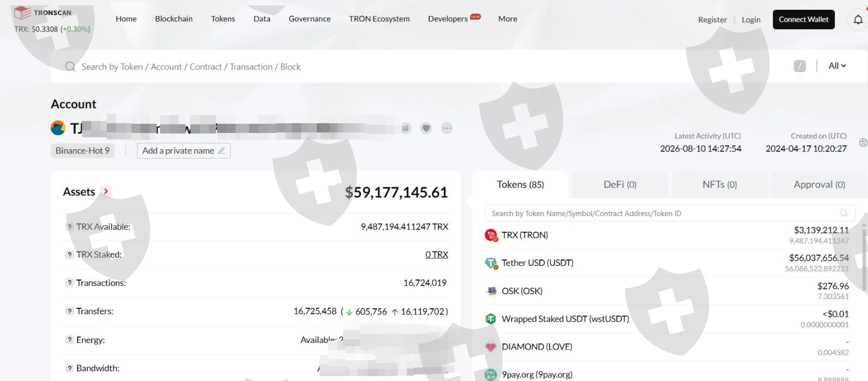The width and height of the screenshot is (868, 381).
Task: Click the Wrapped Staked USDT token icon
Action: tap(491, 319)
